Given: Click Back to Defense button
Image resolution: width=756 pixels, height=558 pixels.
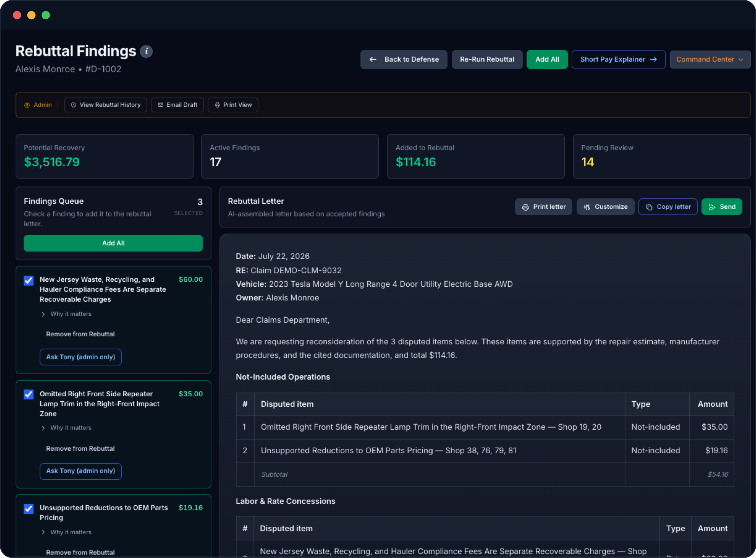Looking at the screenshot, I should tap(404, 59).
